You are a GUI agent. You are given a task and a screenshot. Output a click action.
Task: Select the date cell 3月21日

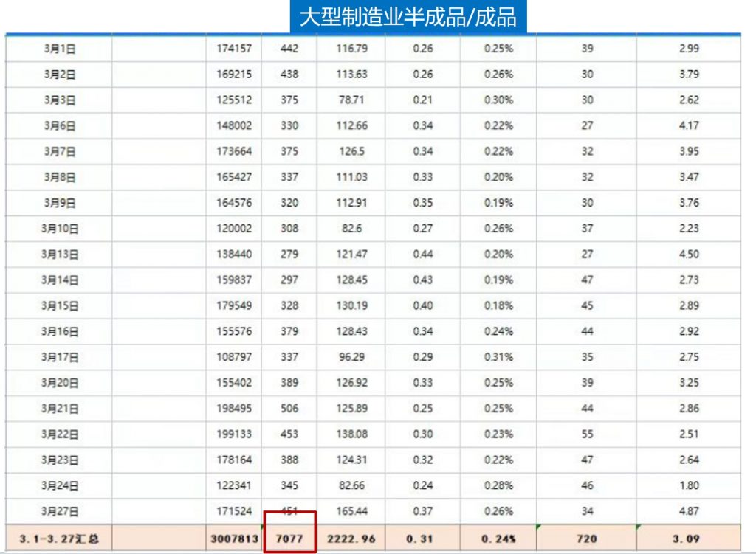coord(60,409)
